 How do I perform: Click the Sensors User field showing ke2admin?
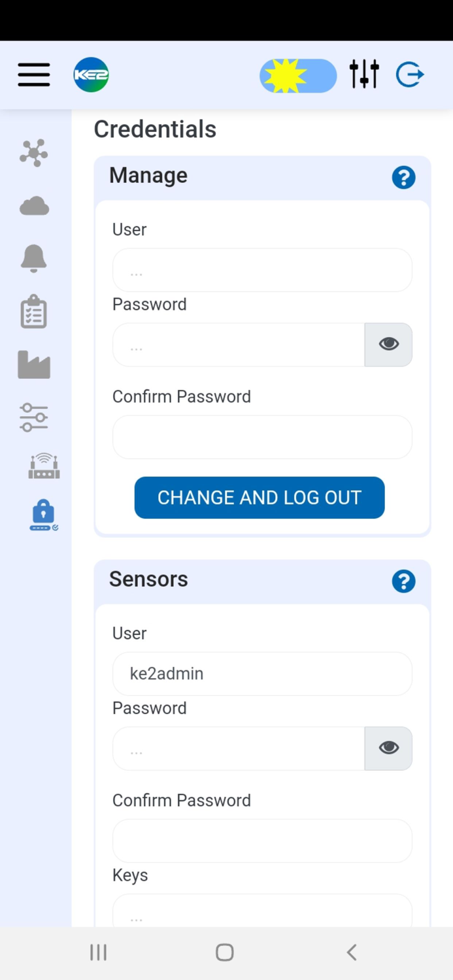pyautogui.click(x=262, y=674)
